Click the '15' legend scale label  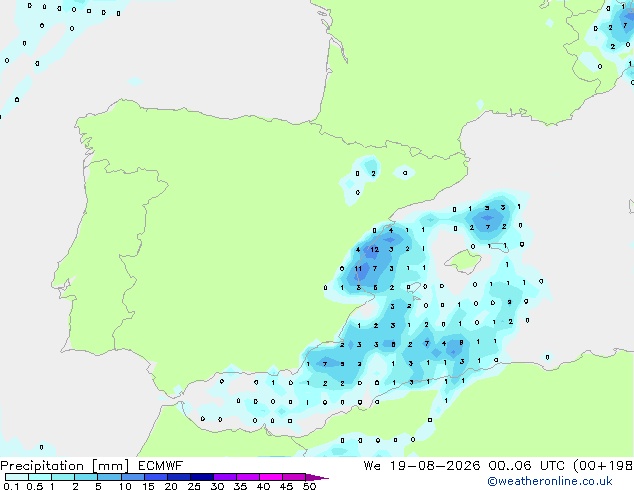tap(148, 486)
